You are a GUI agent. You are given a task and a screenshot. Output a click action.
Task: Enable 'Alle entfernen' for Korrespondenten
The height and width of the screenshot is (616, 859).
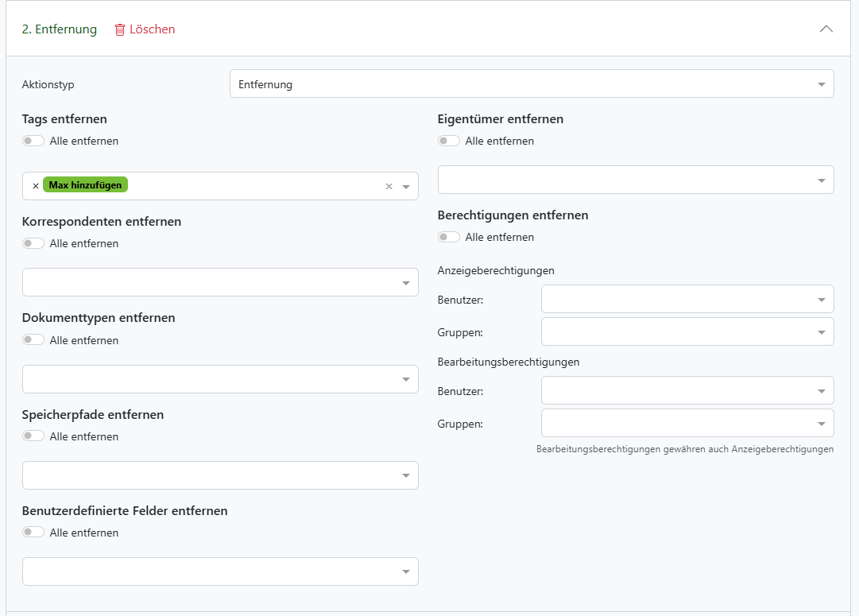tap(33, 243)
